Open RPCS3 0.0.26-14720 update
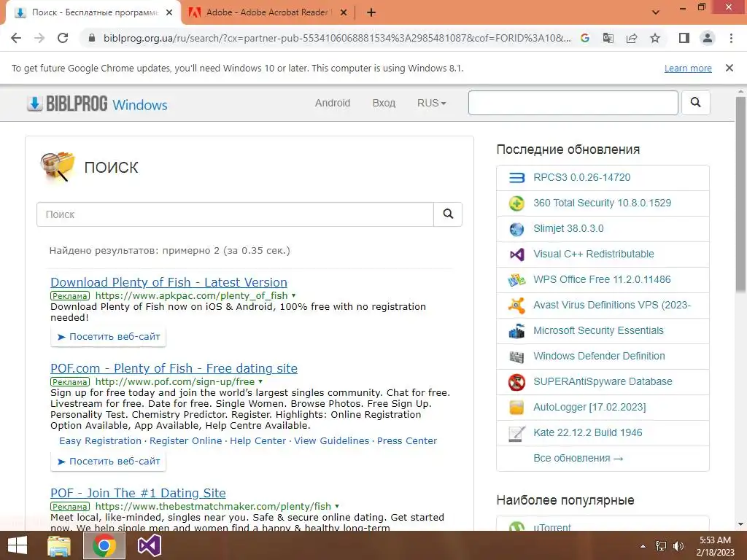747x560 pixels. pyautogui.click(x=581, y=177)
